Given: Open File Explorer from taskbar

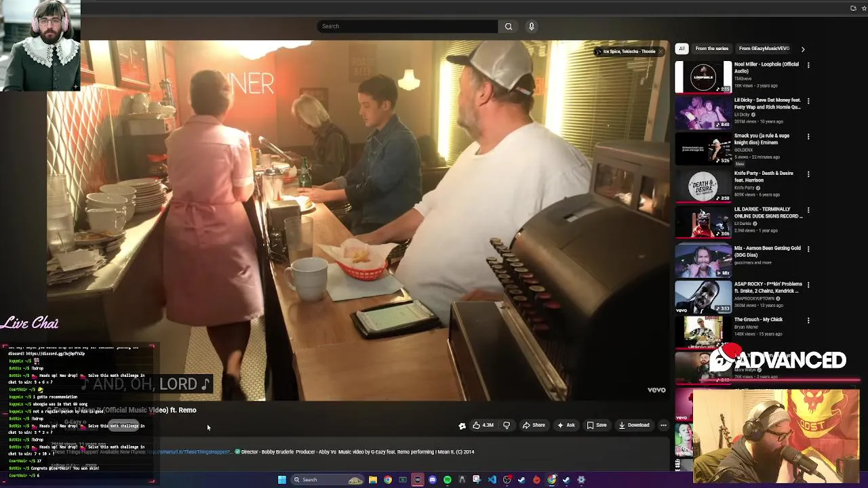Looking at the screenshot, I should coord(373,480).
